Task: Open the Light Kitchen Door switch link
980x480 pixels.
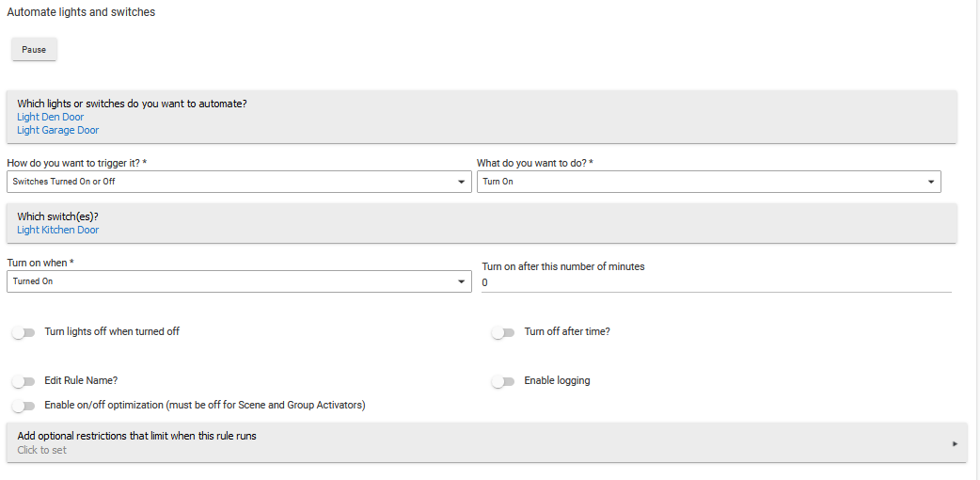Action: pyautogui.click(x=57, y=230)
